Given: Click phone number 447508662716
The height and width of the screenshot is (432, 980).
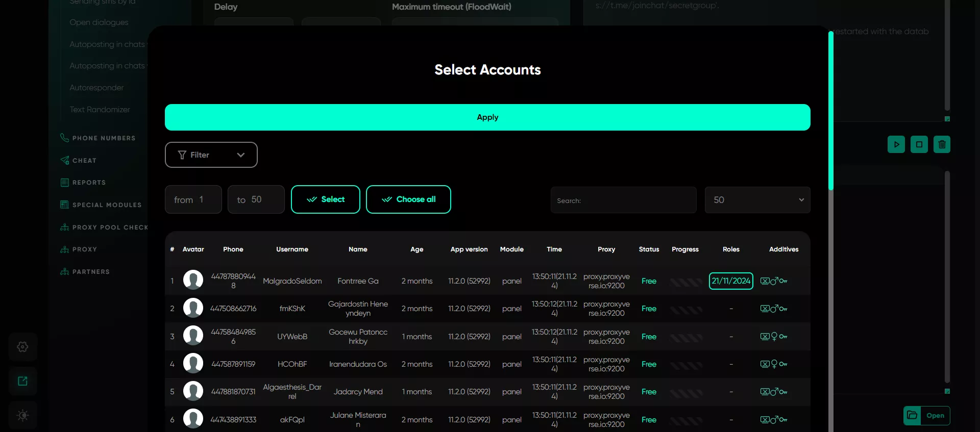Looking at the screenshot, I should click(x=233, y=309).
